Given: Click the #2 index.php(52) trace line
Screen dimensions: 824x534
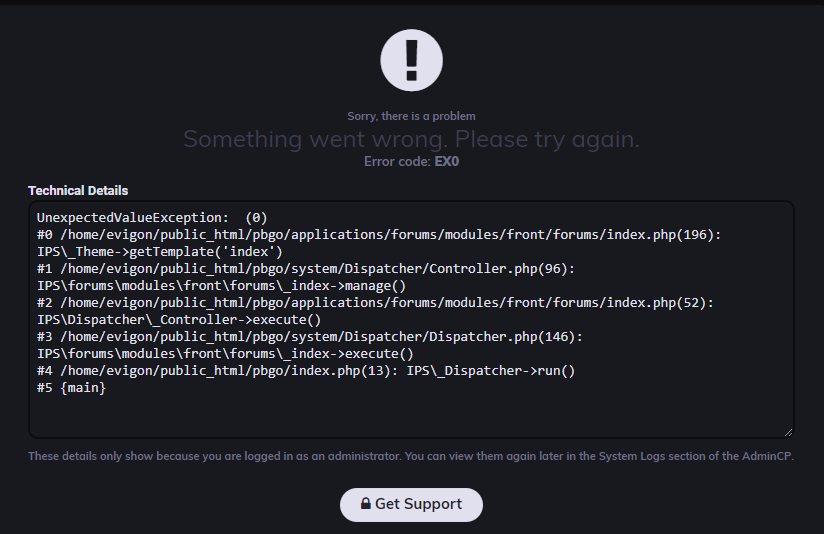Looking at the screenshot, I should (x=375, y=303).
